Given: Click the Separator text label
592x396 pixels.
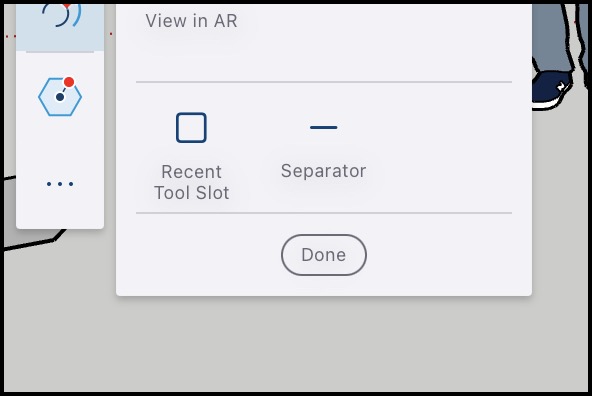Looking at the screenshot, I should click(324, 171).
